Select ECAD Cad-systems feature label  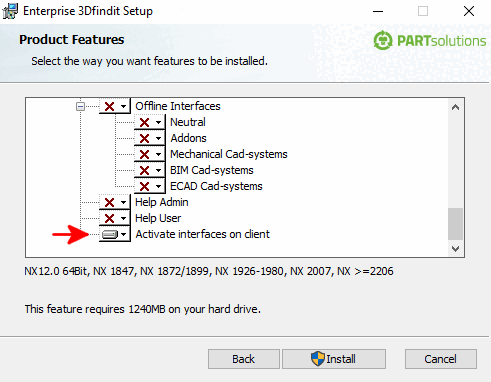(216, 186)
